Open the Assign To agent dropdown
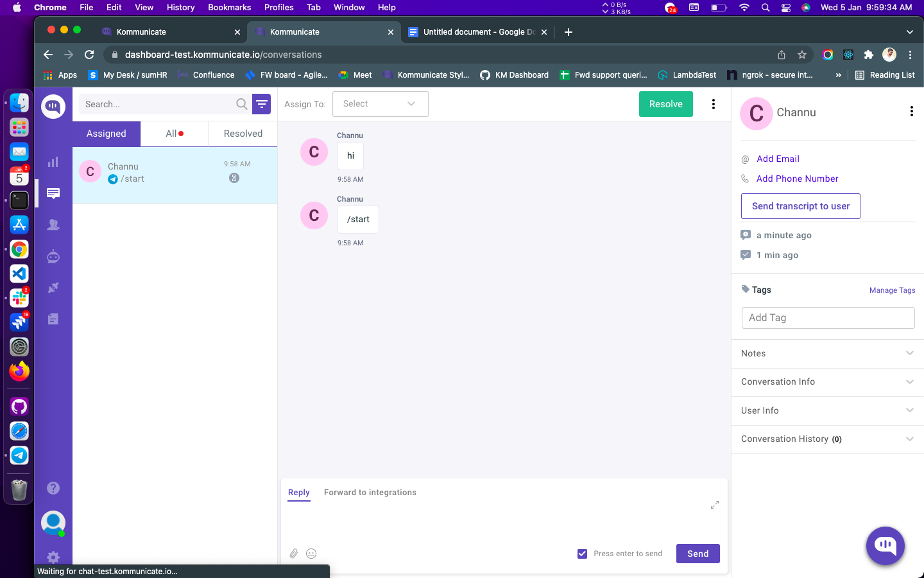Viewport: 924px width, 578px height. (380, 103)
